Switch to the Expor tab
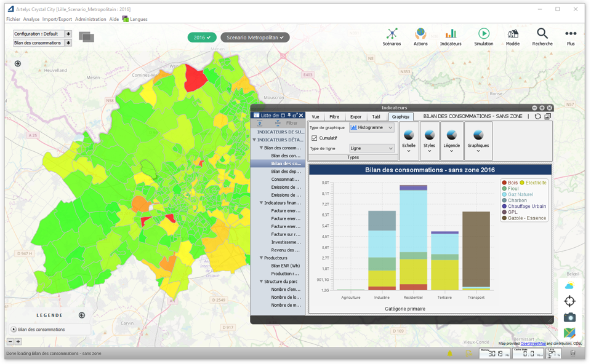 [x=355, y=117]
